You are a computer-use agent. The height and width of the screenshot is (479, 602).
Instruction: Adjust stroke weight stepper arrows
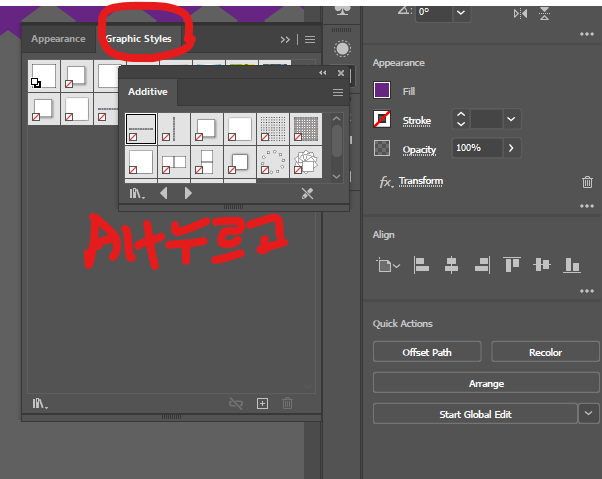click(461, 119)
